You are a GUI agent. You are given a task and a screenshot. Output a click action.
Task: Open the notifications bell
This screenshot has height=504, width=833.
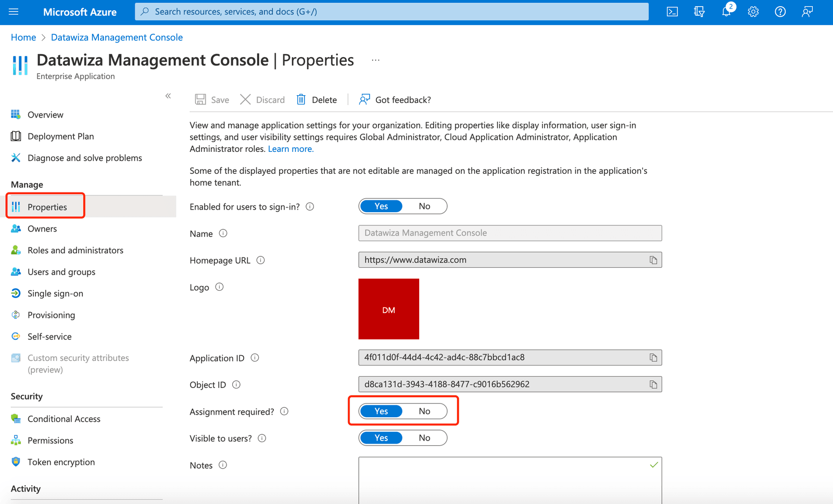pyautogui.click(x=727, y=11)
